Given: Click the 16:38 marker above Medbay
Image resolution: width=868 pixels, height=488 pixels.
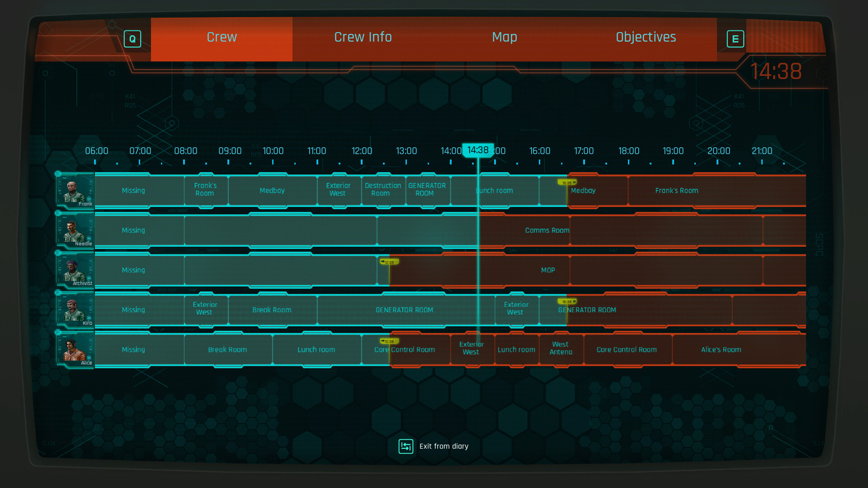Looking at the screenshot, I should point(567,181).
